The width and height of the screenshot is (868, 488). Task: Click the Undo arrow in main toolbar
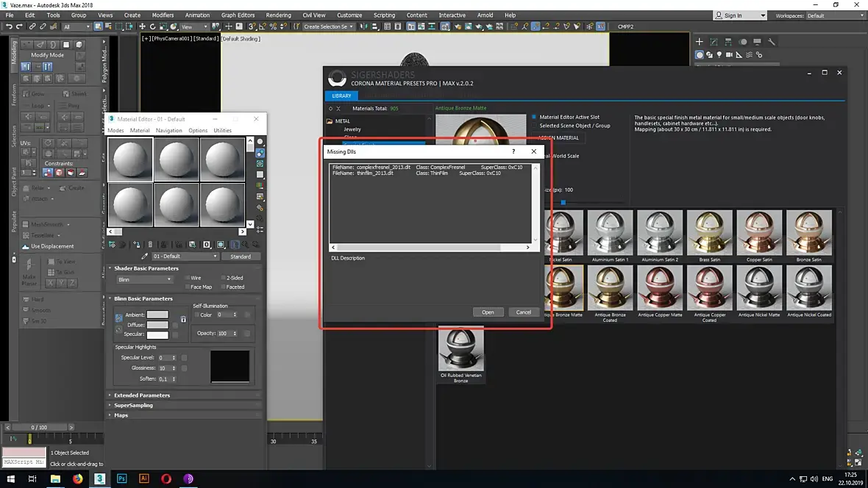[9, 26]
